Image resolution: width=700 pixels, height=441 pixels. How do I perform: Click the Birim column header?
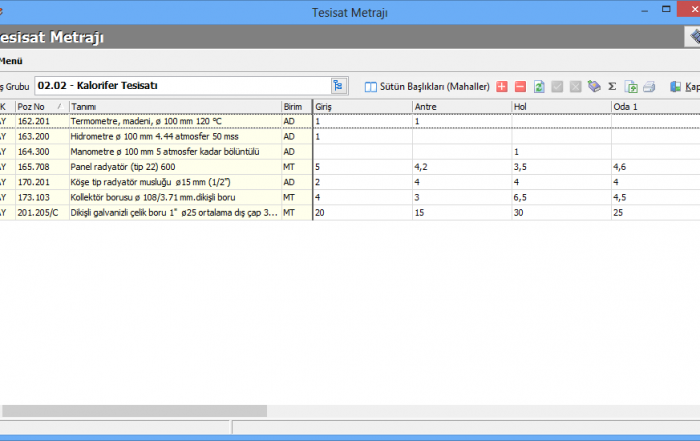[x=295, y=106]
